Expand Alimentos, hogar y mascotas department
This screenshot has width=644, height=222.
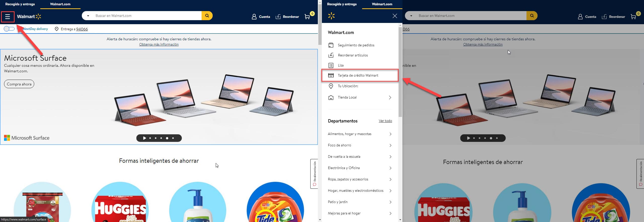coord(360,134)
